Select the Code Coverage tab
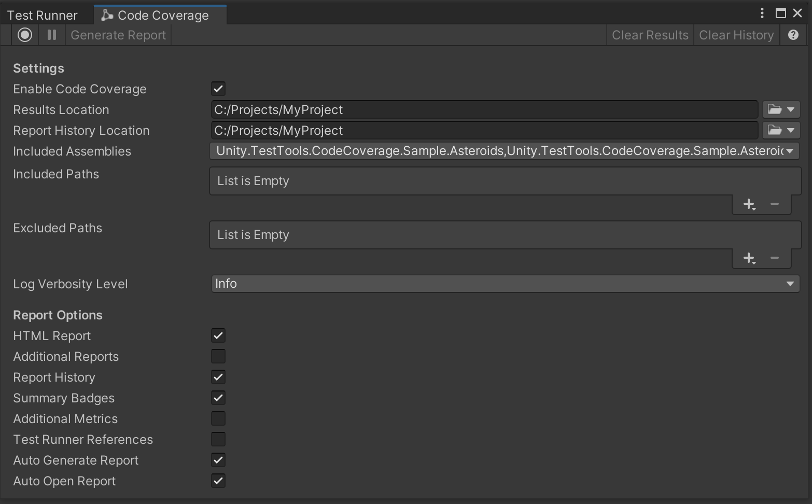 point(160,14)
